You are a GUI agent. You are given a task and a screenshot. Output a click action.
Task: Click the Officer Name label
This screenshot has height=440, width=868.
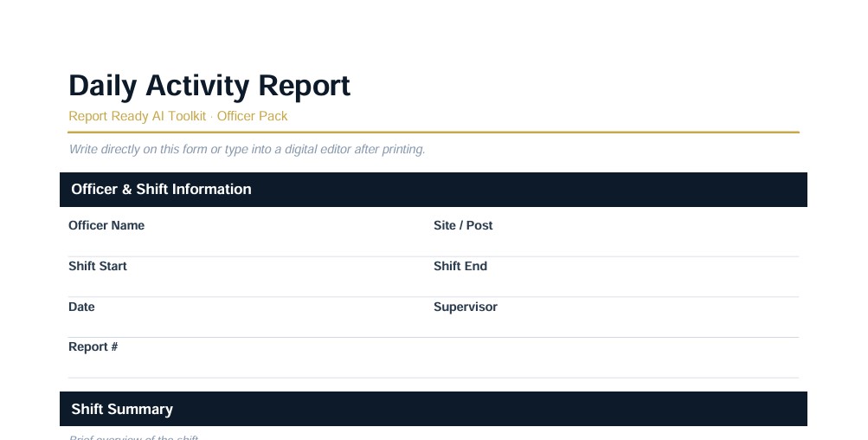106,225
